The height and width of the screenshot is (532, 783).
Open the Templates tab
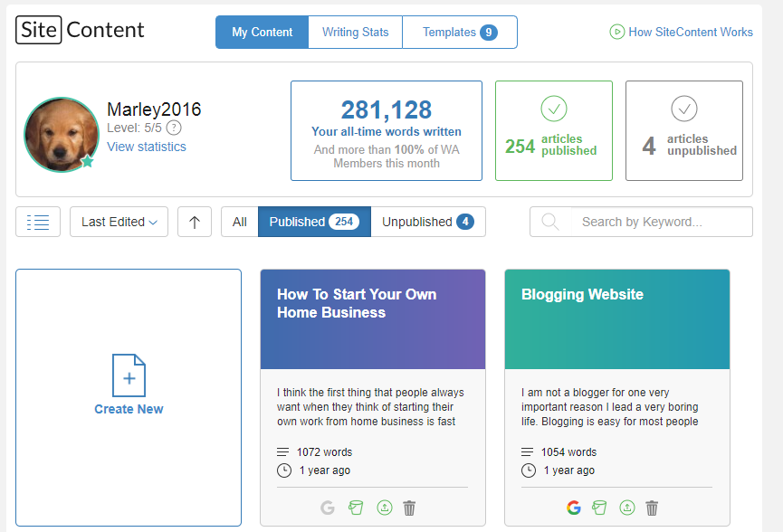click(x=460, y=32)
